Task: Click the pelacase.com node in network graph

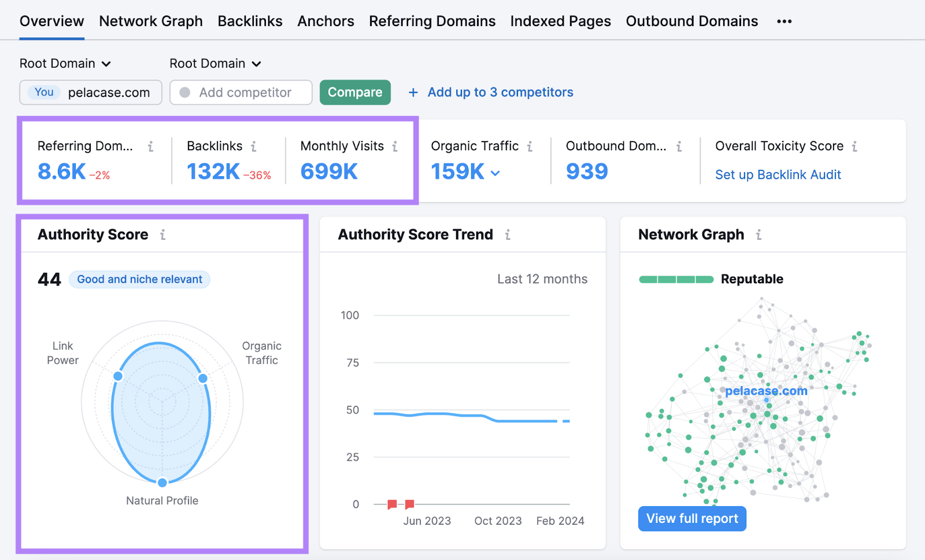Action: click(767, 400)
